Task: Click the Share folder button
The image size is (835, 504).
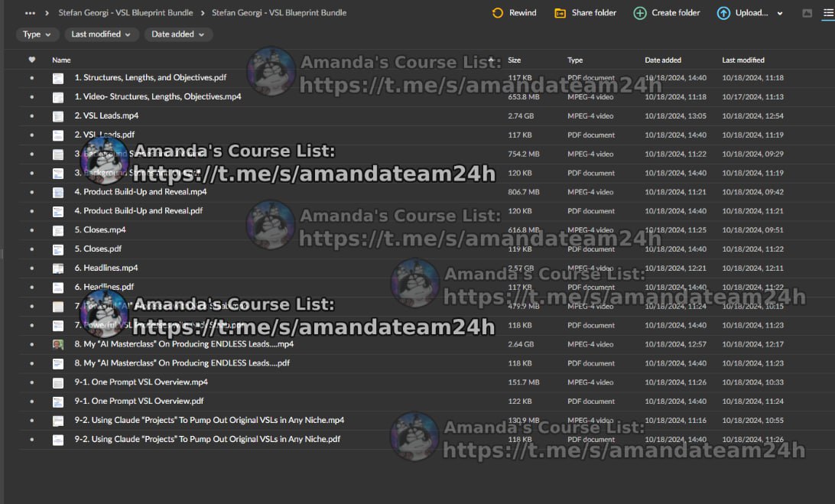Action: tap(585, 13)
